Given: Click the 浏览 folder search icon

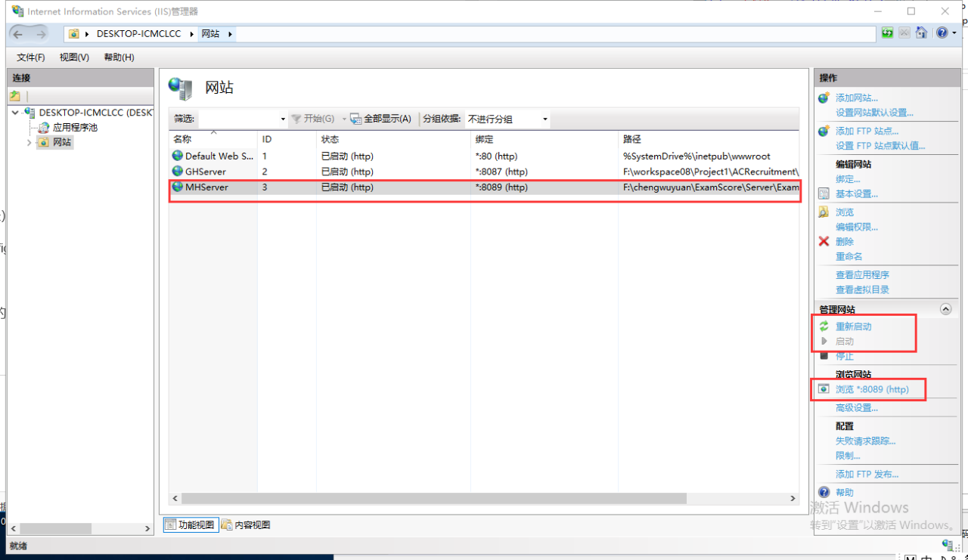Looking at the screenshot, I should (x=824, y=212).
